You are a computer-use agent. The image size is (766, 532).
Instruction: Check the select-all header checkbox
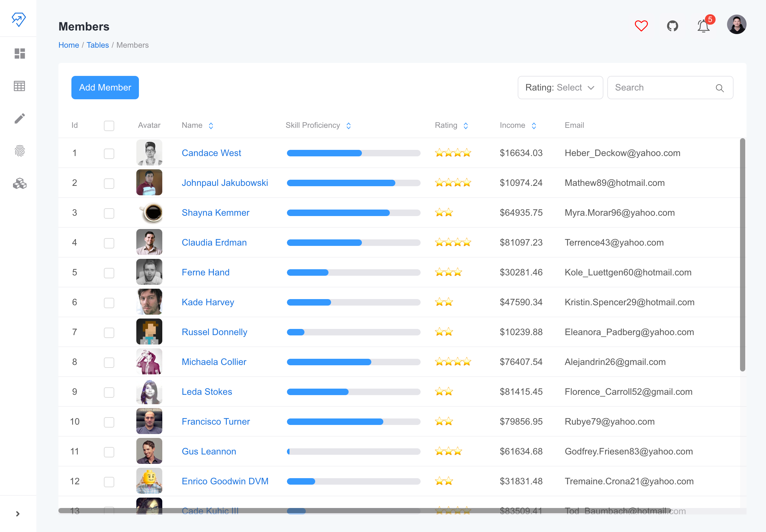click(x=109, y=126)
